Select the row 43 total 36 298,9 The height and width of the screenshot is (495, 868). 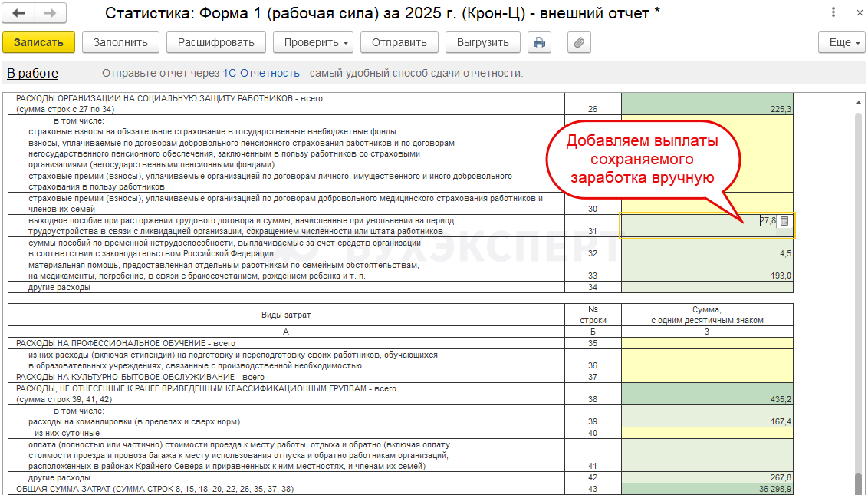pyautogui.click(x=708, y=489)
